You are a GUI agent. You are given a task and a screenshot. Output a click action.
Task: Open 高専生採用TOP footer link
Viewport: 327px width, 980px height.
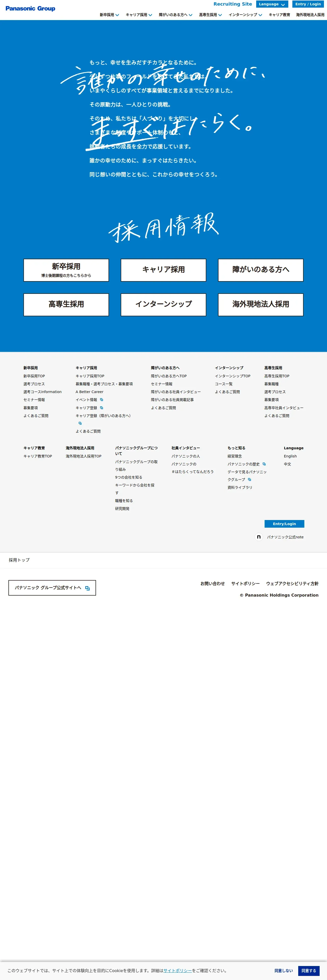click(x=277, y=376)
